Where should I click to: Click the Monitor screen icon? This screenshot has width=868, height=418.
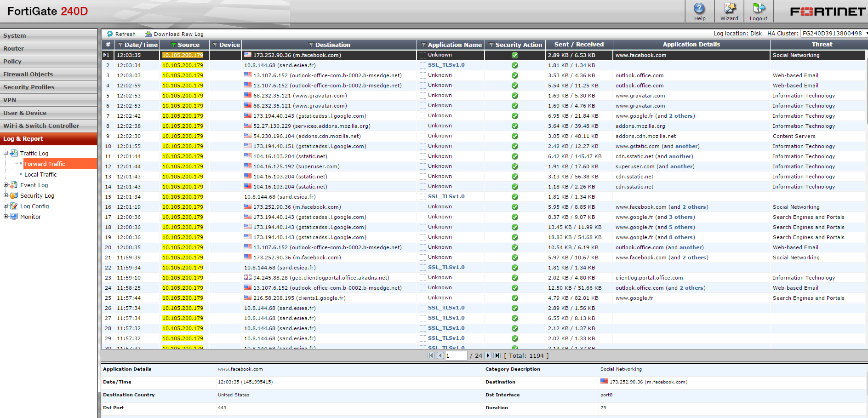pos(14,217)
